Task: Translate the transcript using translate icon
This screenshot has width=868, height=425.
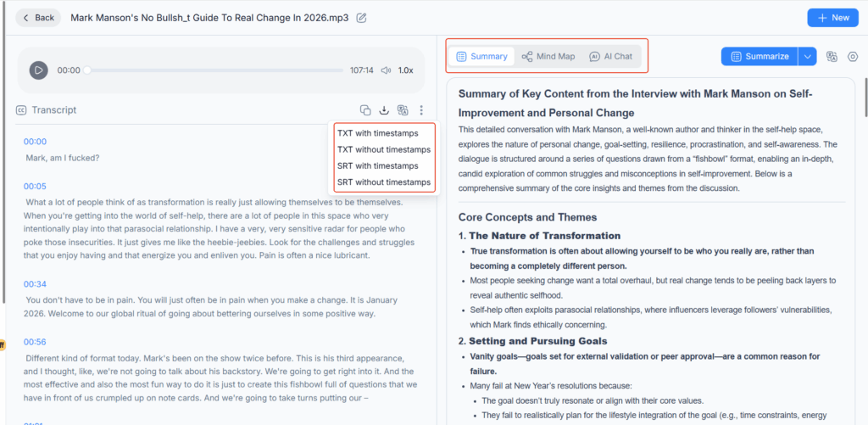Action: coord(403,109)
